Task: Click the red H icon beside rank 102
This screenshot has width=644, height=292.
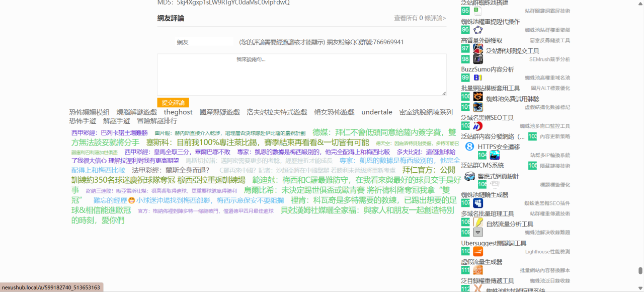Action: pyautogui.click(x=478, y=126)
